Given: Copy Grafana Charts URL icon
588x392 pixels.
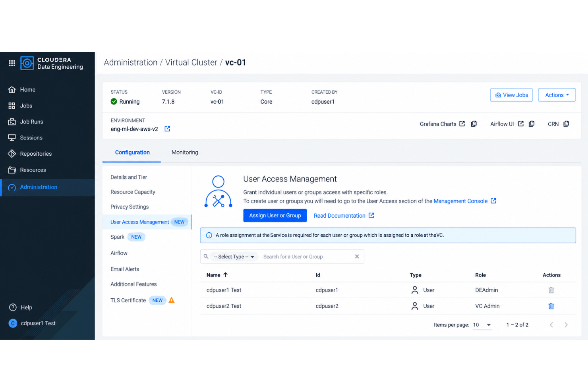Looking at the screenshot, I should click(x=474, y=124).
